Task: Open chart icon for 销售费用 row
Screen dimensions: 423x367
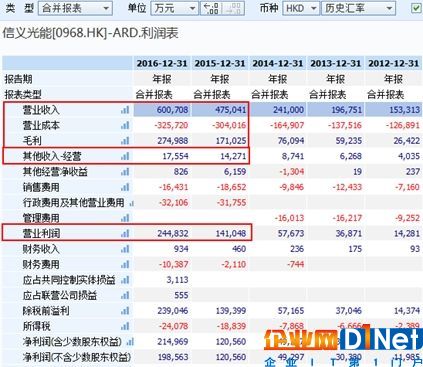Action: point(125,187)
